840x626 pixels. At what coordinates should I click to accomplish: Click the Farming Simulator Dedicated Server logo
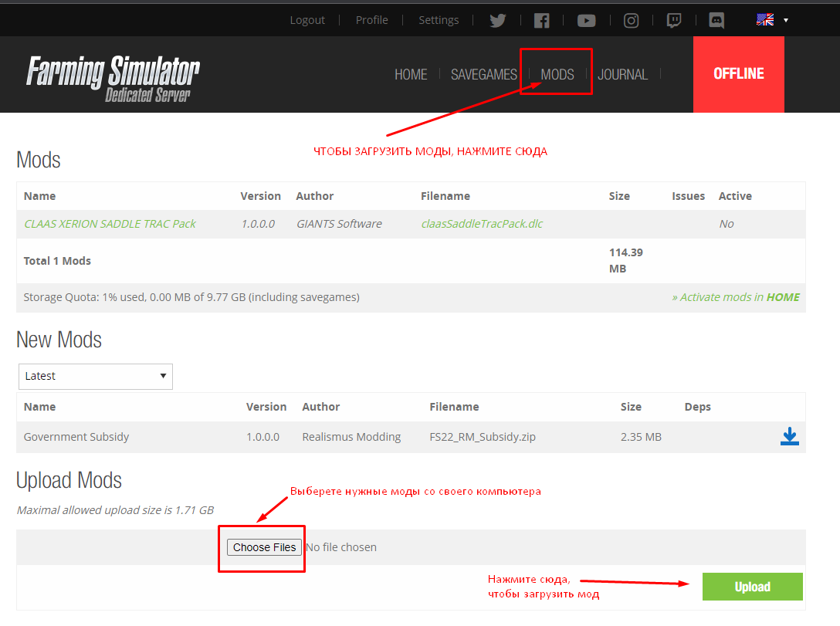[113, 78]
